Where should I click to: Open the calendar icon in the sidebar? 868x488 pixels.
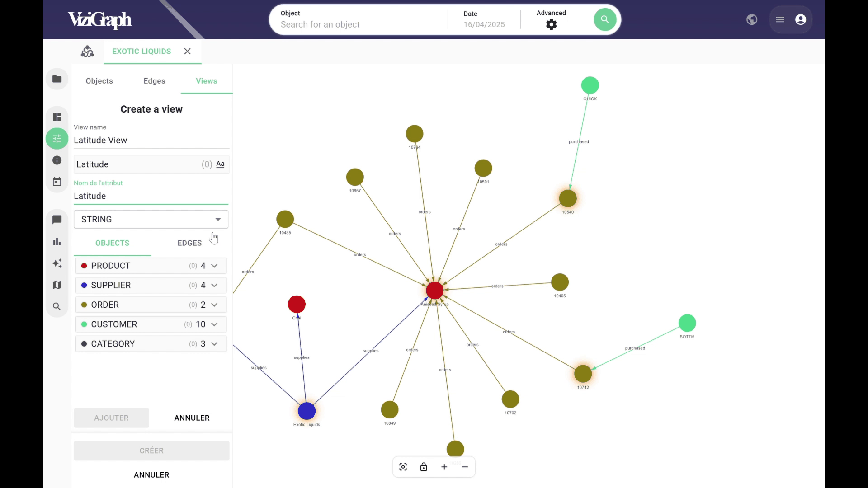[x=57, y=182]
